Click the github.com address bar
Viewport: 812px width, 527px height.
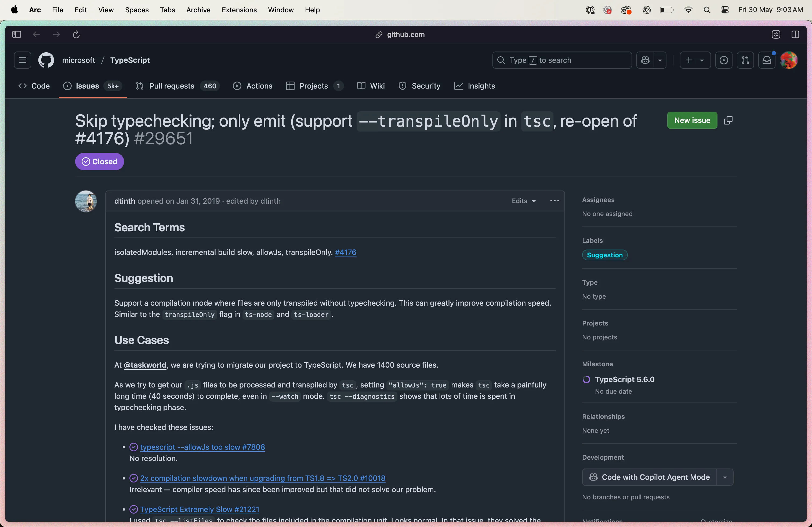tap(400, 34)
